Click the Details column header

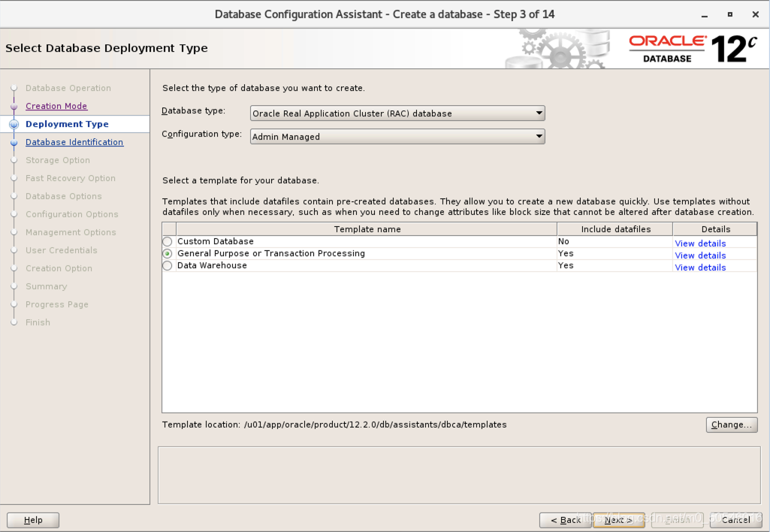715,229
